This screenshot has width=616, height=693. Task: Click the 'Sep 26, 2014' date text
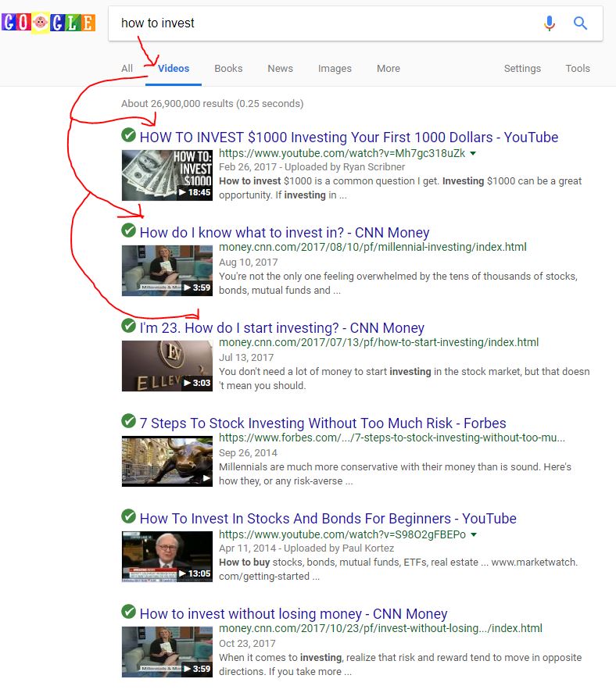point(248,453)
